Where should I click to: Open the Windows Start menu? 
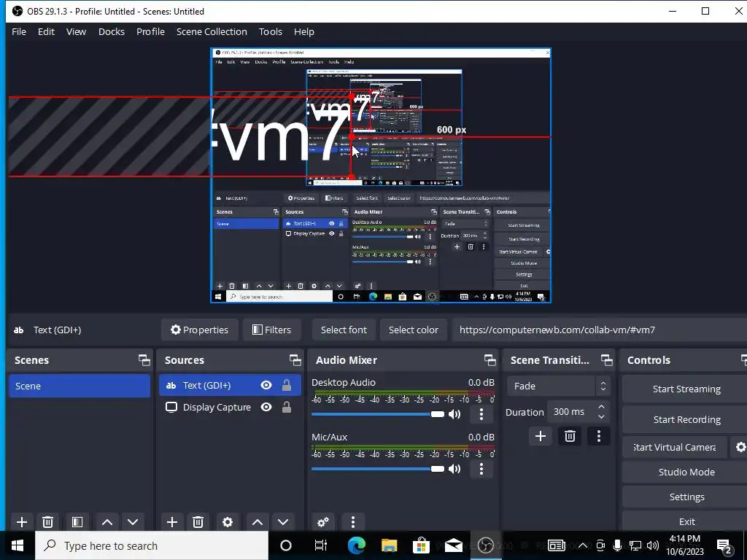pos(18,545)
